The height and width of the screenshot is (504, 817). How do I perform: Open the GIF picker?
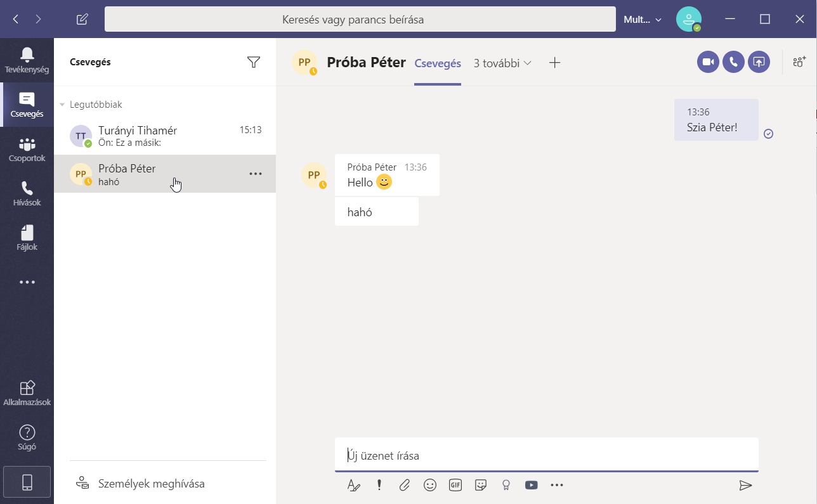455,485
